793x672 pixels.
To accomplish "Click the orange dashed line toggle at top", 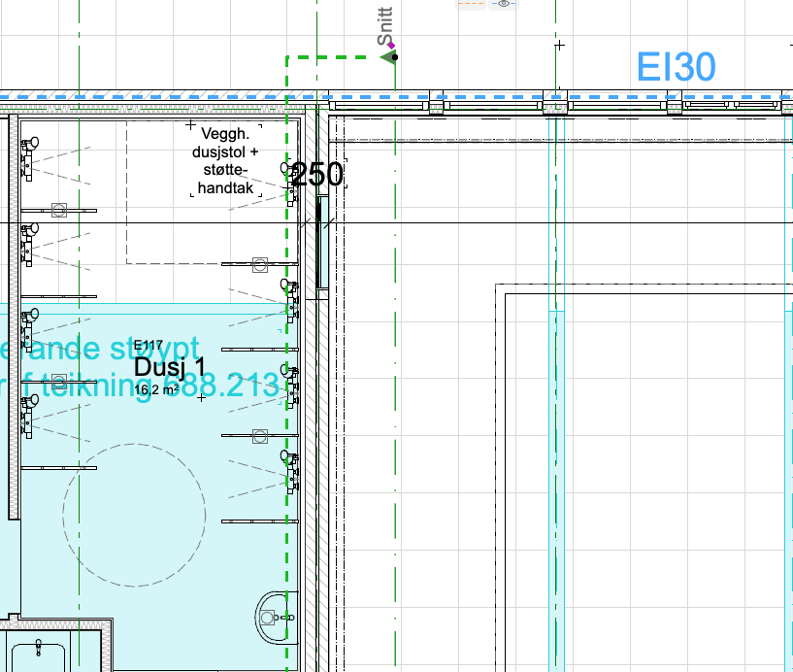I will (x=471, y=5).
